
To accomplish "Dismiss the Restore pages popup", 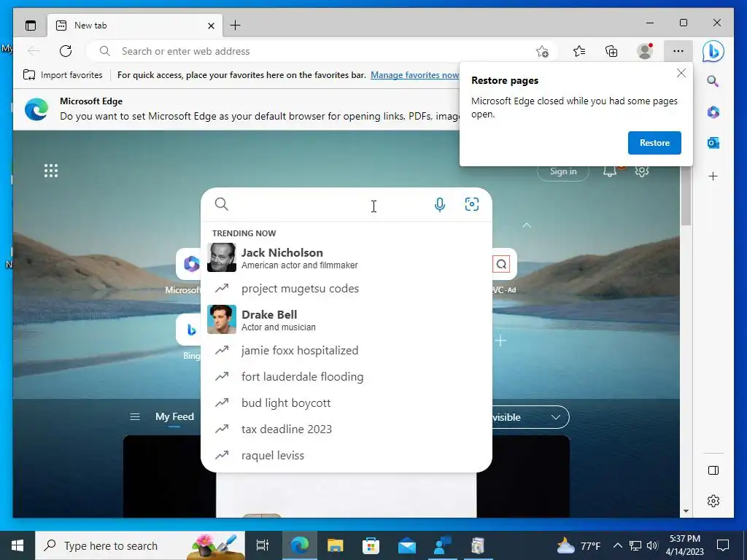I will [x=681, y=73].
